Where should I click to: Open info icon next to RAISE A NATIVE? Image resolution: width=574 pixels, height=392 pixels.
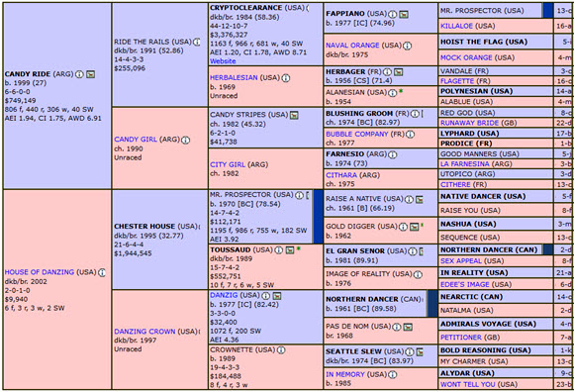pos(410,200)
